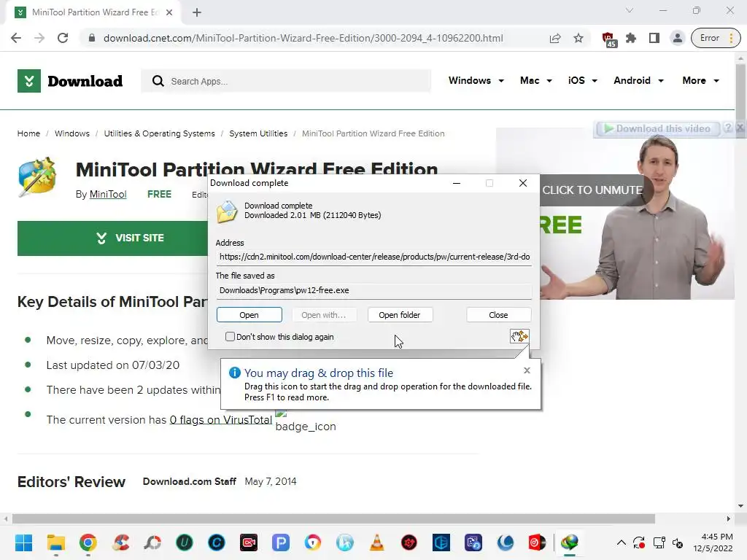Screen dimensions: 747x560
Task: Click the file saved as path field
Action: click(374, 290)
